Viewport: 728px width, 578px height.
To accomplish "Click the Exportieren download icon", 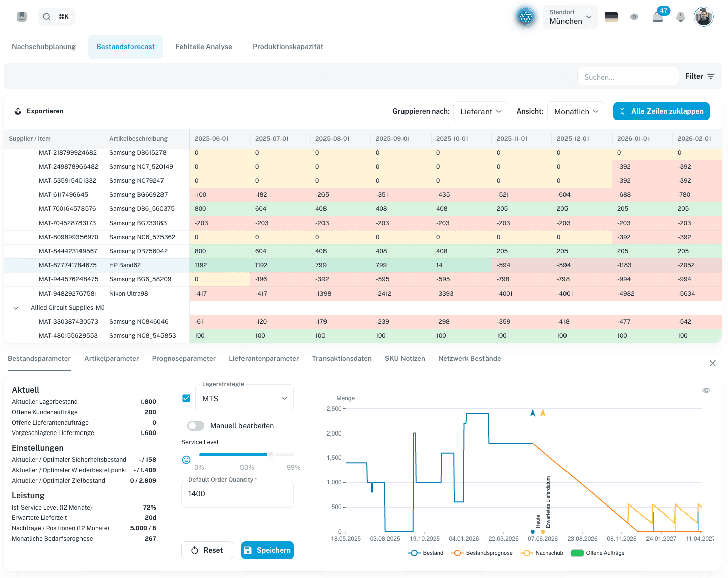I will point(18,111).
